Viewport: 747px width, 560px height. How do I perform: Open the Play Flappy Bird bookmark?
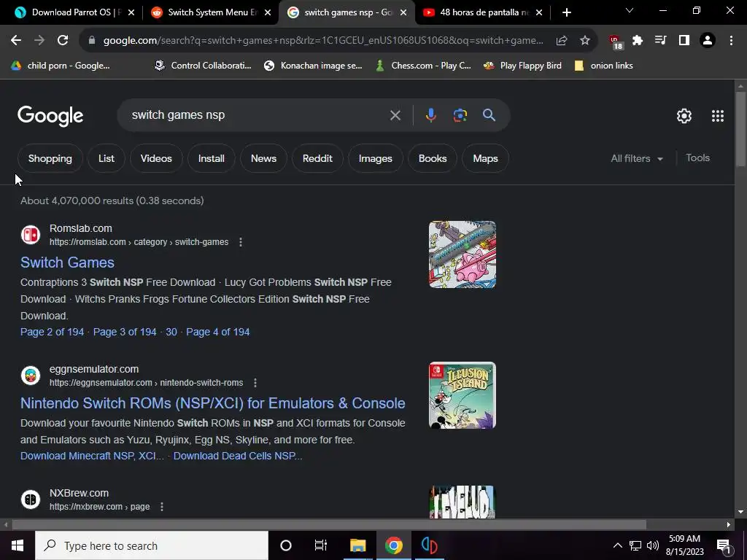click(x=522, y=66)
